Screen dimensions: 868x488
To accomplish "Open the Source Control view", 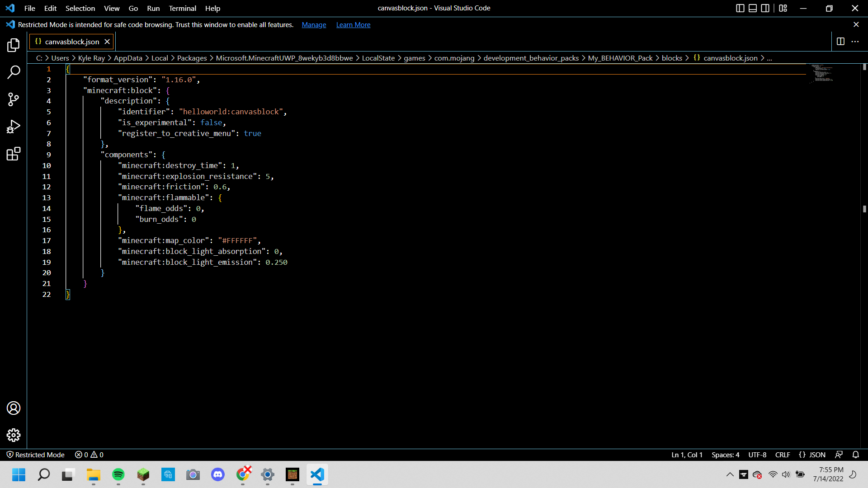I will coord(13,99).
